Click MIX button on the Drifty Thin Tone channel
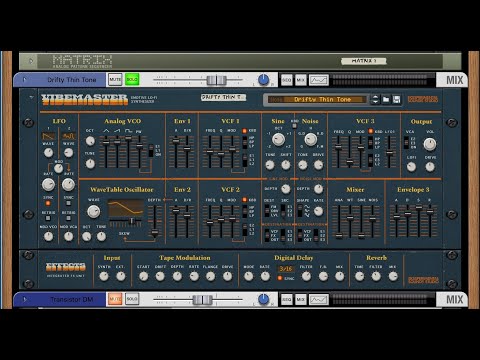The height and width of the screenshot is (360, 480). click(x=301, y=80)
